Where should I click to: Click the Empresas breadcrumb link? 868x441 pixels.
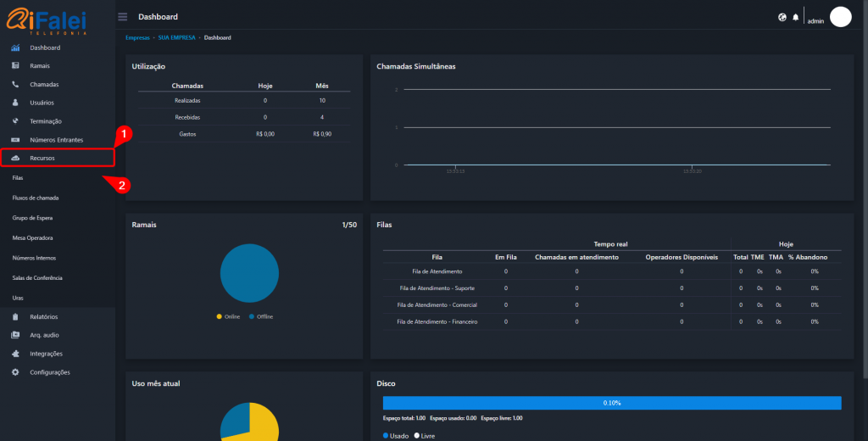pyautogui.click(x=137, y=37)
